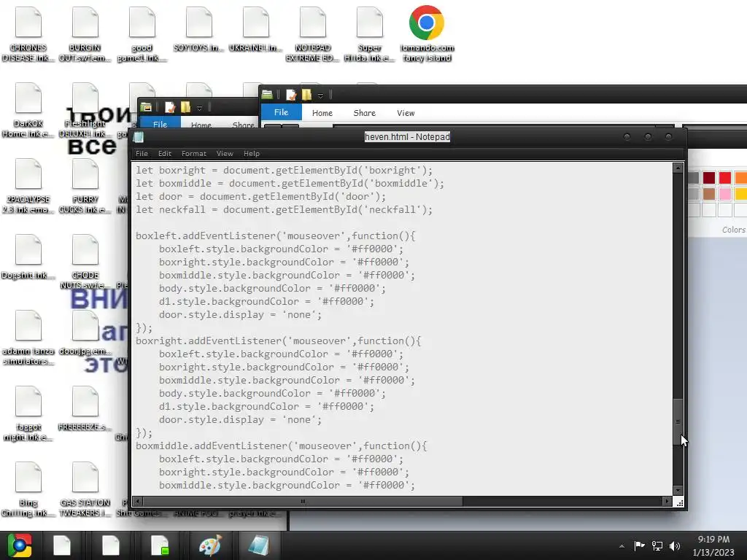
Task: Click folder icon in front Explorer title bar
Action: tap(267, 95)
